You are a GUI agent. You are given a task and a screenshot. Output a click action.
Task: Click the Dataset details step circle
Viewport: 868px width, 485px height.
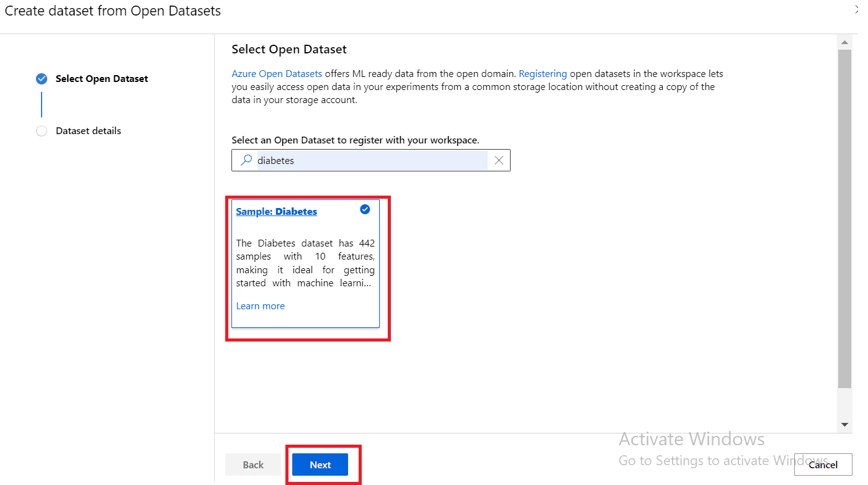click(x=42, y=131)
